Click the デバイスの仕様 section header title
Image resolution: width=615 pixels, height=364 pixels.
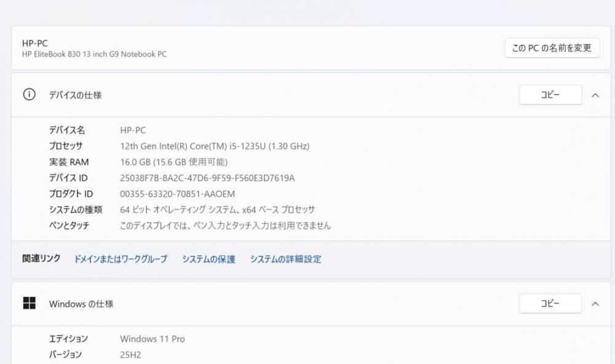point(75,95)
